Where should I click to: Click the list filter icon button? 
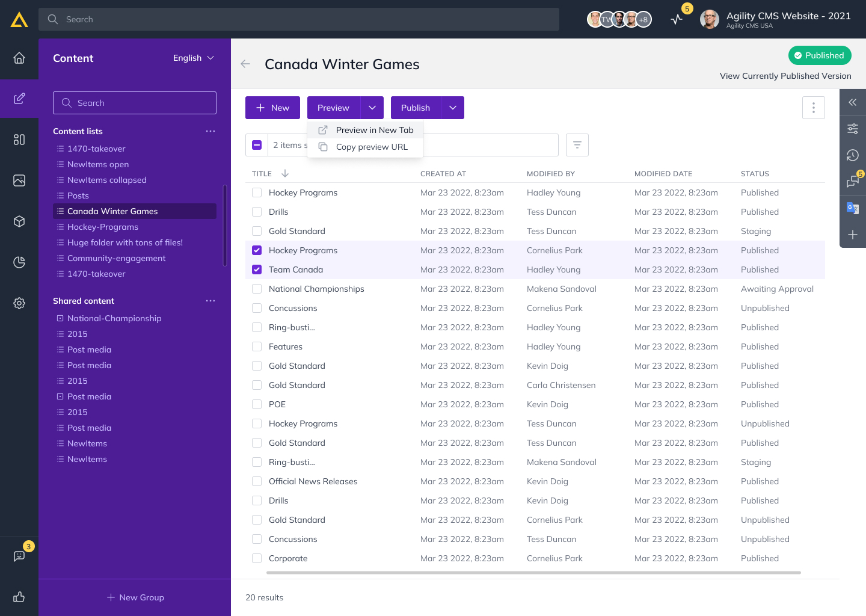(577, 145)
